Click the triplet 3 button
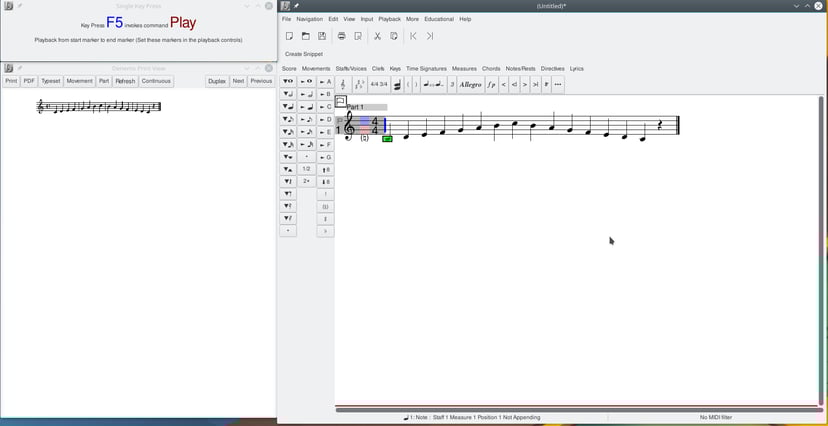Viewport: 828px width, 426px height. point(453,84)
